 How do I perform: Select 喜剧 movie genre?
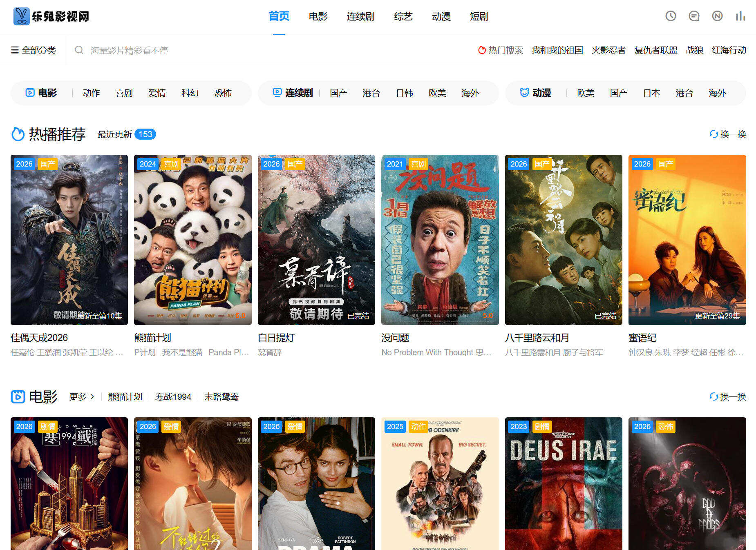click(124, 93)
